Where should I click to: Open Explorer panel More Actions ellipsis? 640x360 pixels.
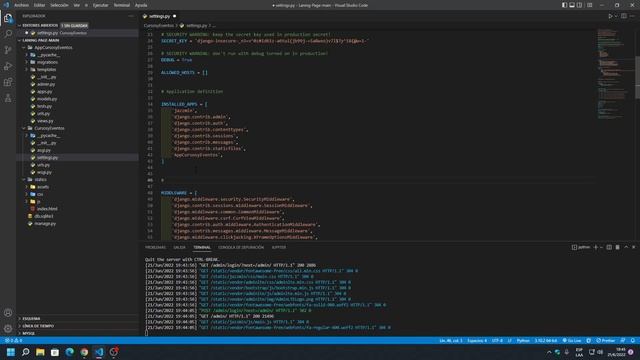click(x=131, y=16)
